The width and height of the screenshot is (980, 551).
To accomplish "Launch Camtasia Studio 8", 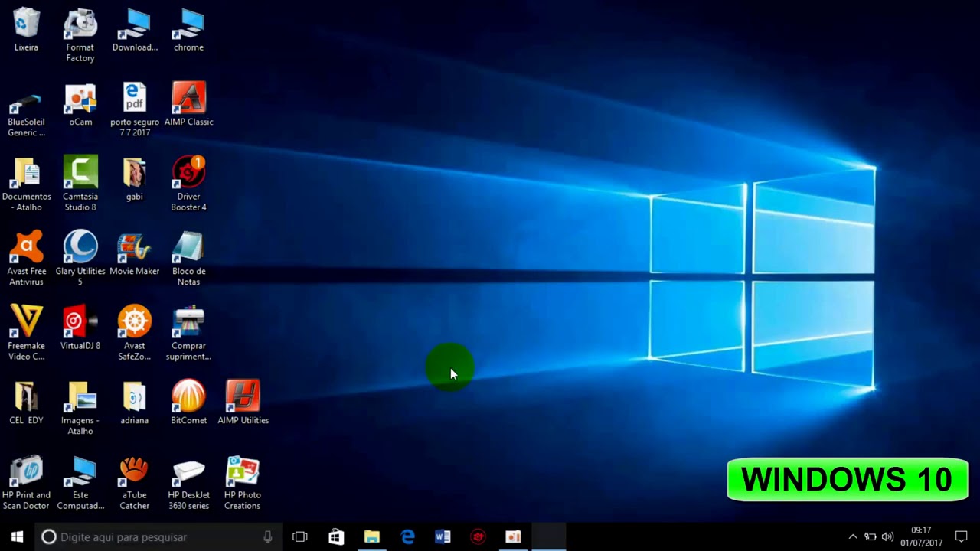I will pos(80,184).
